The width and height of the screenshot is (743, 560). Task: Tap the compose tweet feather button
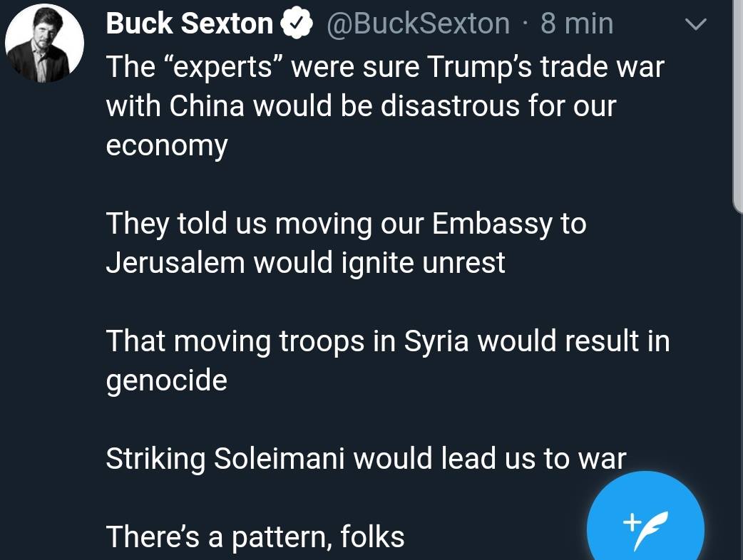pyautogui.click(x=645, y=521)
